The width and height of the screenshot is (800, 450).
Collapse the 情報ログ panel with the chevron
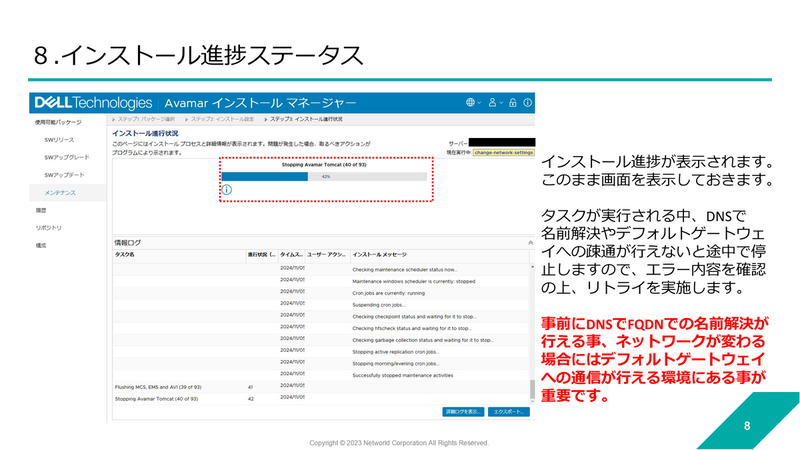coord(531,243)
